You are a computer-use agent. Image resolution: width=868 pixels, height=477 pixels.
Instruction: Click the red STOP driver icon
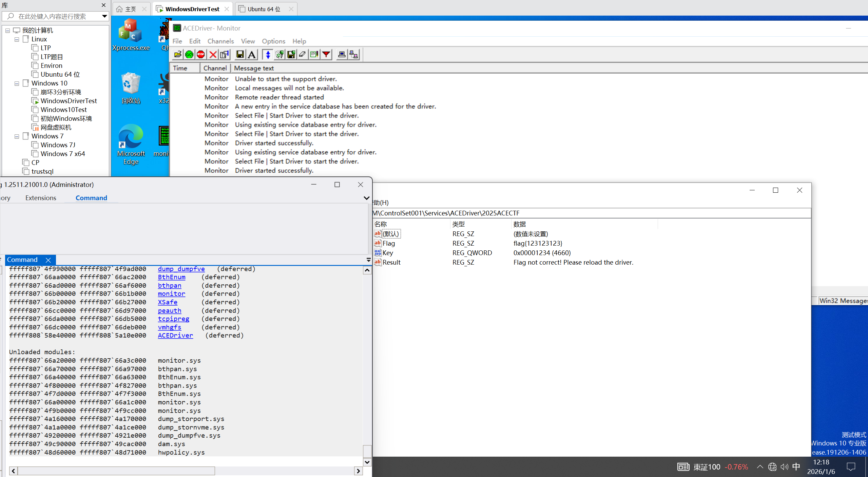[x=201, y=55]
